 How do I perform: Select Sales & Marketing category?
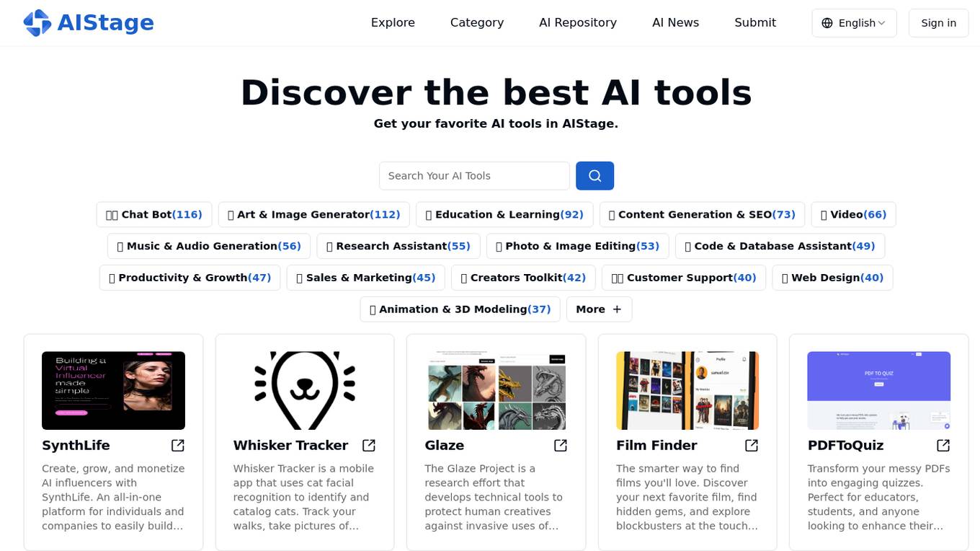point(366,278)
